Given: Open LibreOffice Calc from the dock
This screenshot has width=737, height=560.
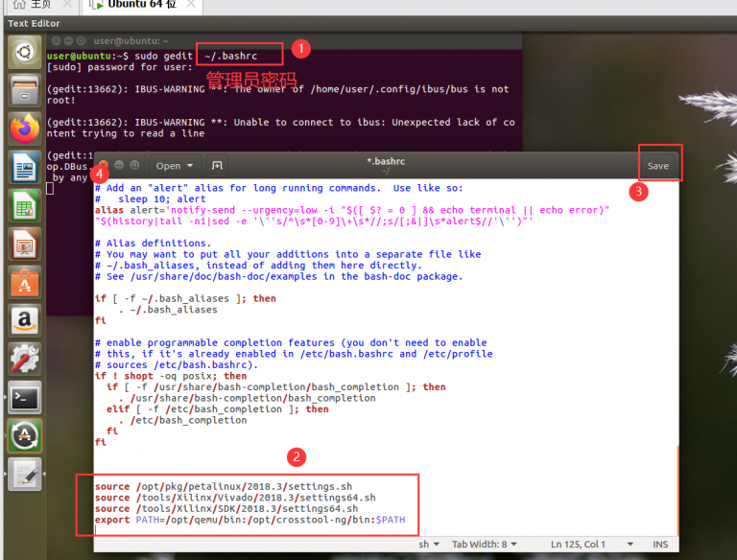Looking at the screenshot, I should point(24,205).
